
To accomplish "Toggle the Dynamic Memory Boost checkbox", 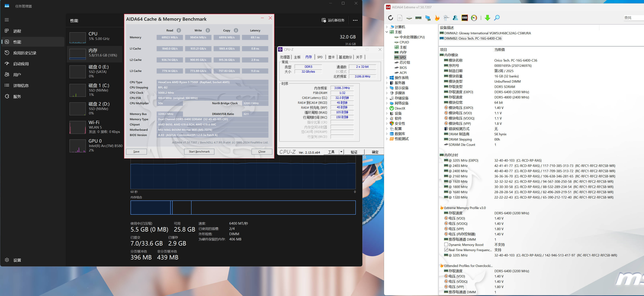I will click(446, 244).
